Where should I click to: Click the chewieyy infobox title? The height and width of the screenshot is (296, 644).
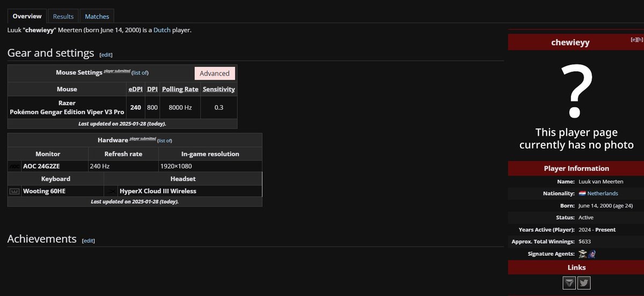pos(570,42)
